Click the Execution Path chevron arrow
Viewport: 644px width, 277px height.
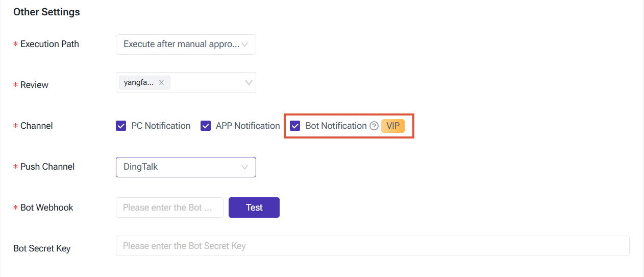245,44
